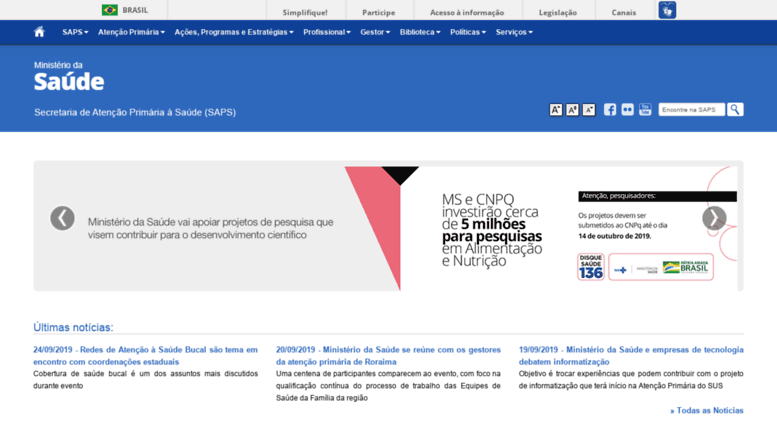Expand the Serviços menu
Image resolution: width=777 pixels, height=423 pixels.
click(x=514, y=32)
